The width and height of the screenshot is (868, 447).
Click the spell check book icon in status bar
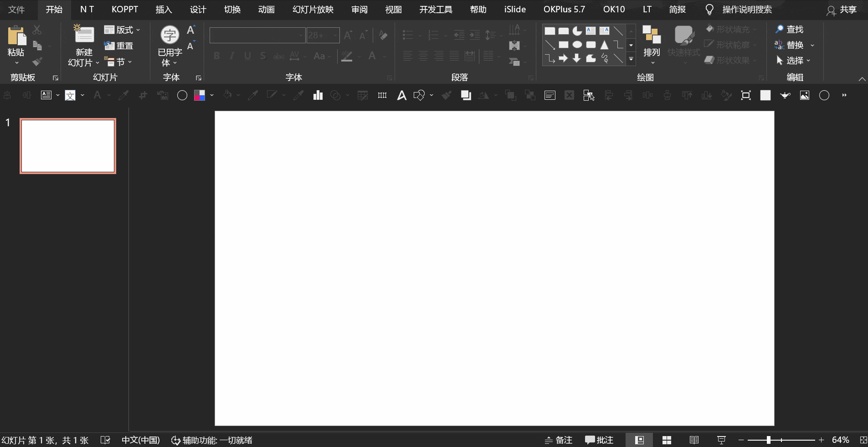point(105,440)
